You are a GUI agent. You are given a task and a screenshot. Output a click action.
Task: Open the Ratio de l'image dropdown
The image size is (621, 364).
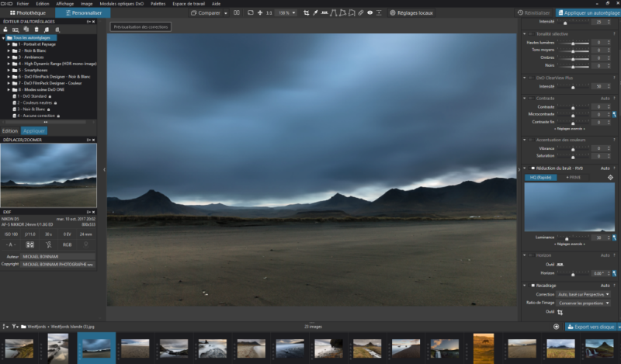click(581, 303)
